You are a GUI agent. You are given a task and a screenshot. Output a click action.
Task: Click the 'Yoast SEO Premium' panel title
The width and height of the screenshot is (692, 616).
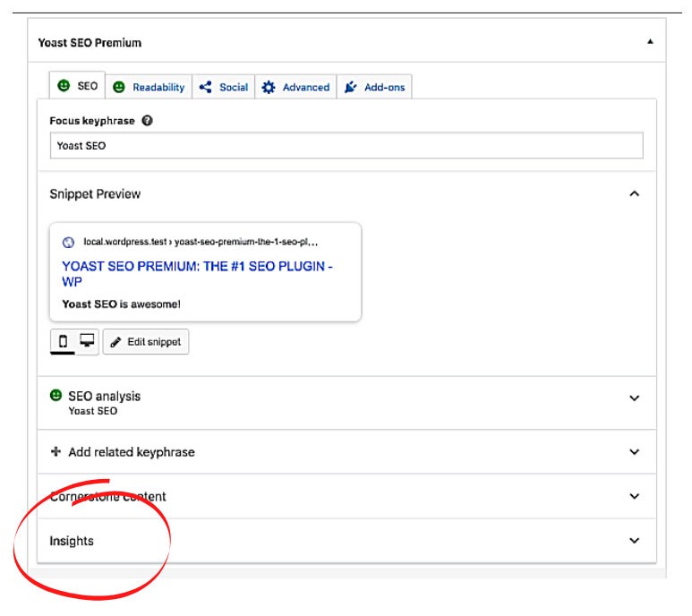point(90,43)
